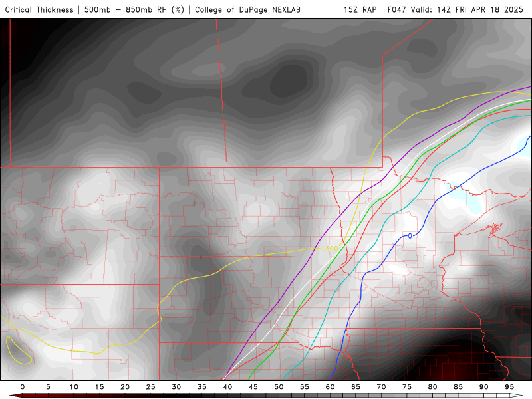This screenshot has width=532, height=399.
Task: Click the colorbar tick label "5"
Action: click(x=48, y=387)
